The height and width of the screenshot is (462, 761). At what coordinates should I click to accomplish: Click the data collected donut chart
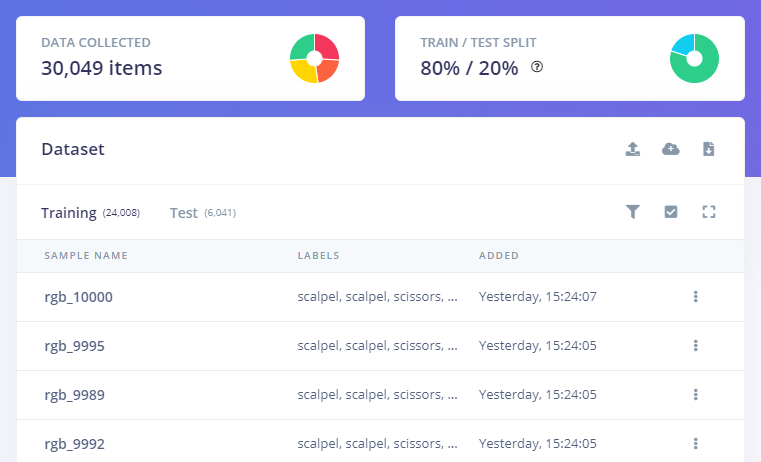(x=314, y=58)
